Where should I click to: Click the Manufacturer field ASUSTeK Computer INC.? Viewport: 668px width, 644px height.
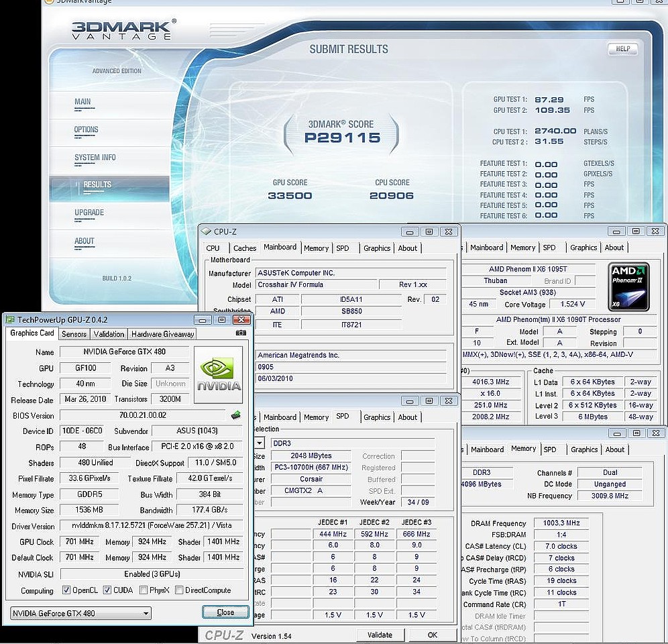click(x=351, y=273)
